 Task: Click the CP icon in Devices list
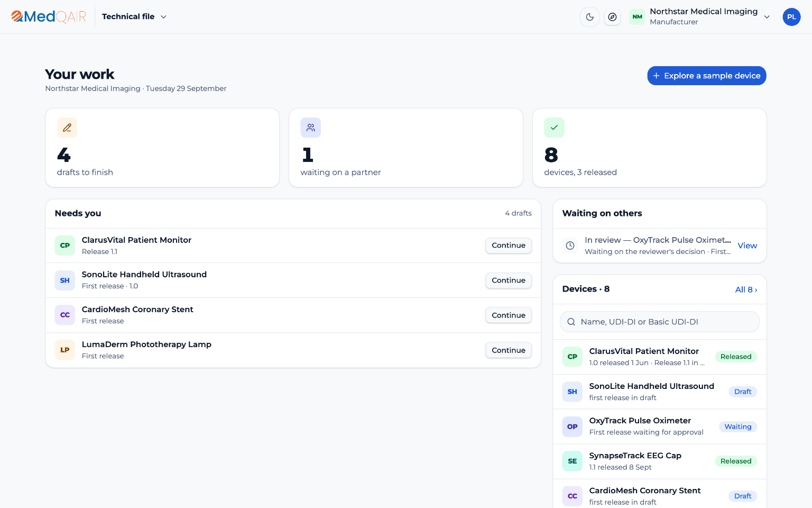click(572, 357)
